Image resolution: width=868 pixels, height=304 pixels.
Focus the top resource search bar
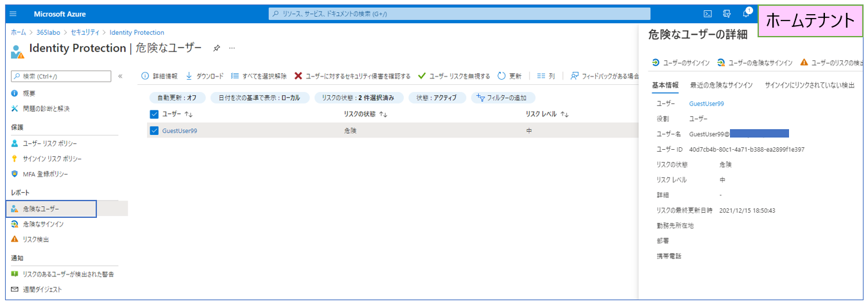click(x=459, y=13)
